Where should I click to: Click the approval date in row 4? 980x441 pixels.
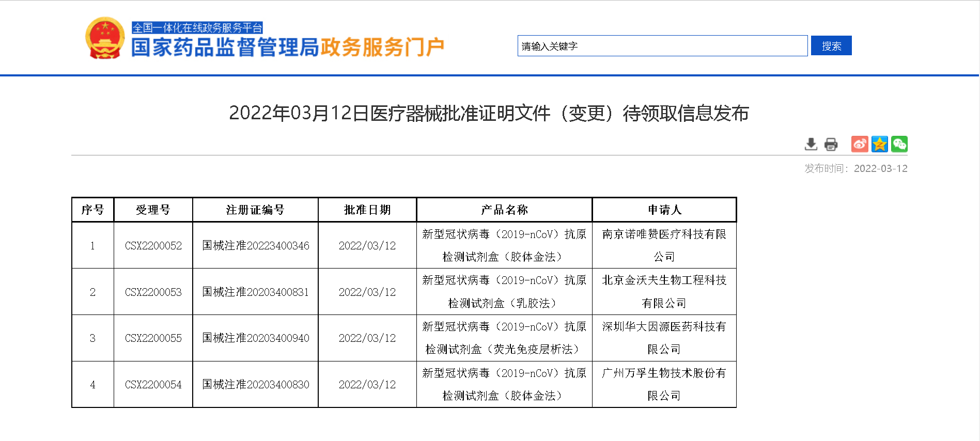click(x=367, y=385)
